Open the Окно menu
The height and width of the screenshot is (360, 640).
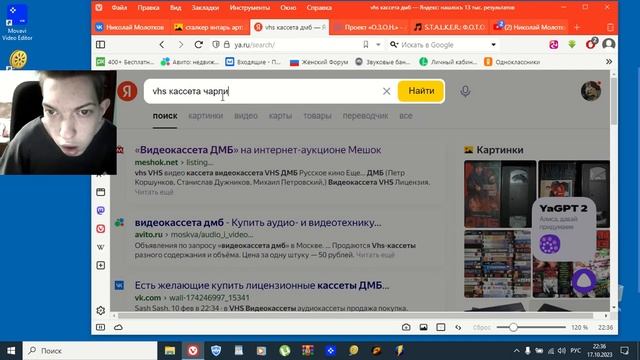click(288, 7)
